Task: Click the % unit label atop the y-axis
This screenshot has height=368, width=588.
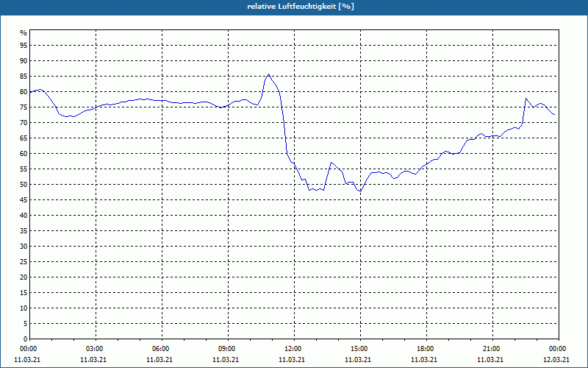Action: pos(24,33)
